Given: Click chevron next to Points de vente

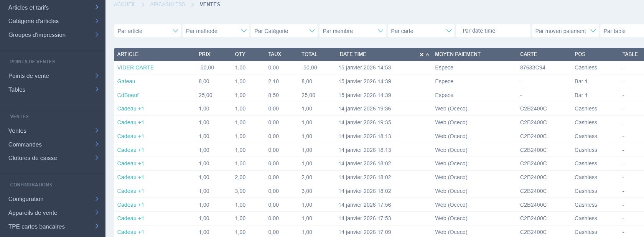Looking at the screenshot, I should [x=97, y=76].
